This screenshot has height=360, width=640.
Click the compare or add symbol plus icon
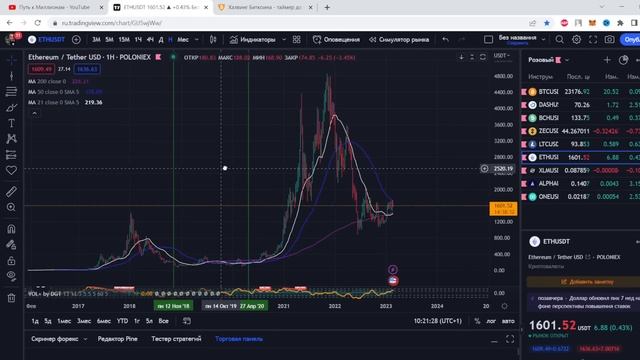[x=76, y=40]
